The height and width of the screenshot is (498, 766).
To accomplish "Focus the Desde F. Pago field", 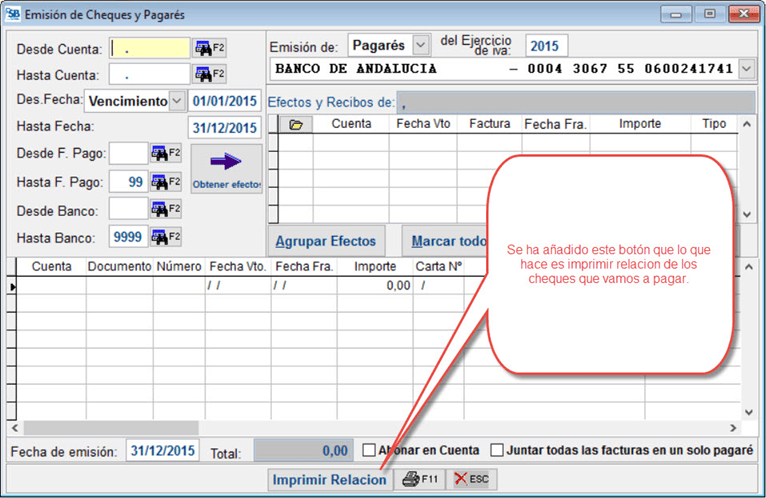I will (128, 153).
